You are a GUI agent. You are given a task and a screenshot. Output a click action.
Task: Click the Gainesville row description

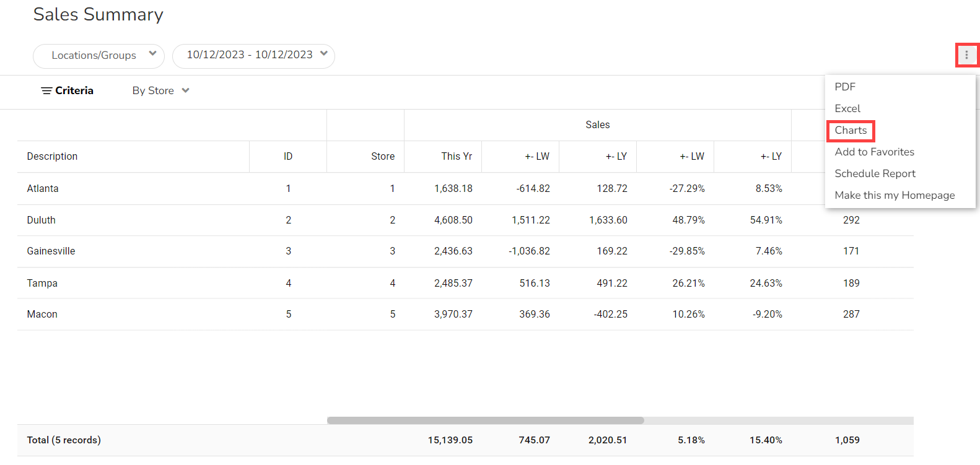(x=51, y=251)
